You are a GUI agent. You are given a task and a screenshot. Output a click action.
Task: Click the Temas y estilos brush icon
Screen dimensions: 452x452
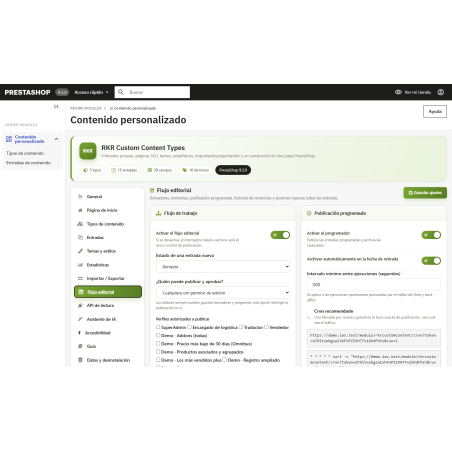pos(80,251)
